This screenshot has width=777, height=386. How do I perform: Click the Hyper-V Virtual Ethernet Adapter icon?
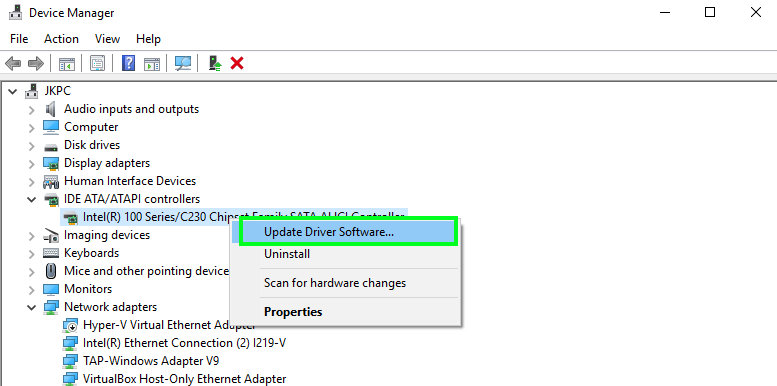point(70,325)
